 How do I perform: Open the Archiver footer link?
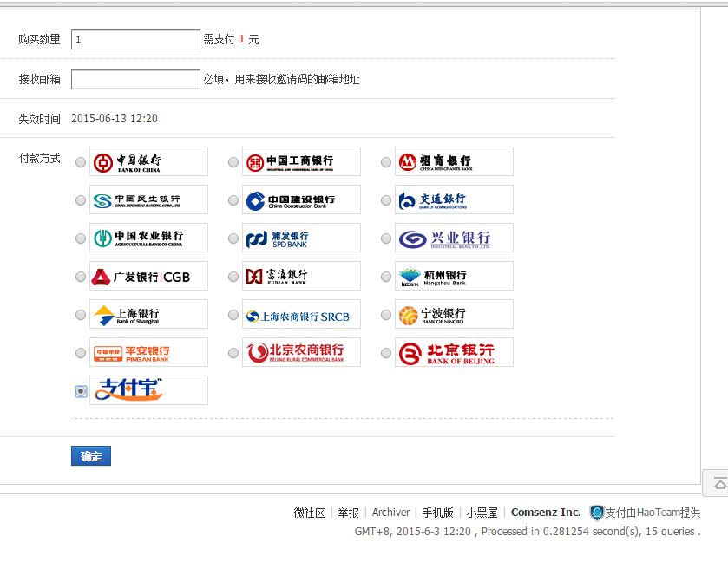[x=391, y=513]
